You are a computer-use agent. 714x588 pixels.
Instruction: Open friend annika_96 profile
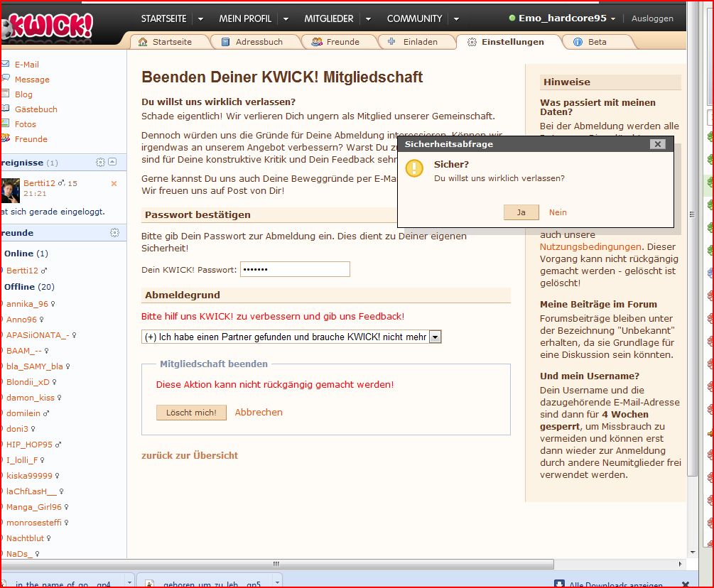click(x=27, y=304)
